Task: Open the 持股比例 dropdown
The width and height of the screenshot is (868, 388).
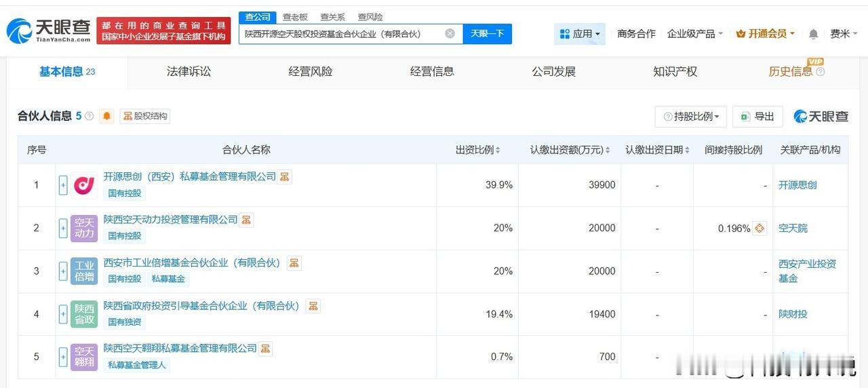Action: [x=690, y=116]
